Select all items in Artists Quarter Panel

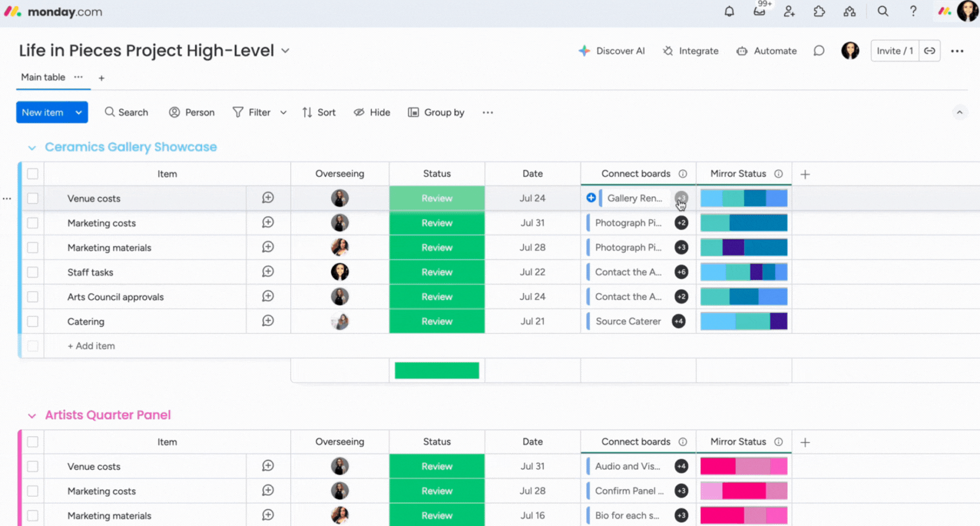point(33,441)
